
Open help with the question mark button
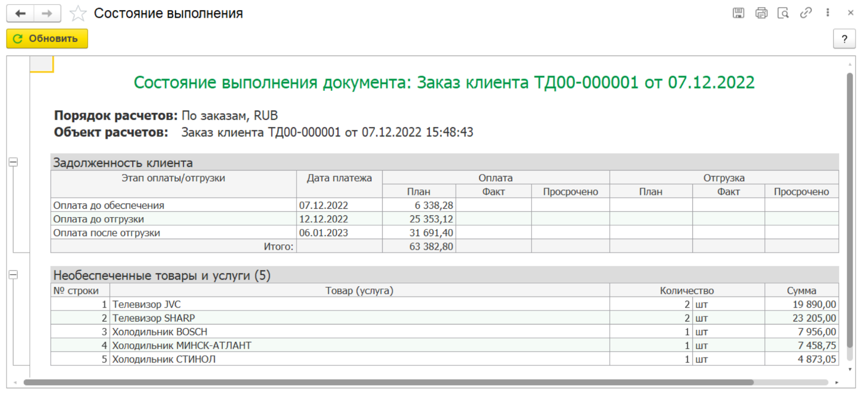(x=844, y=39)
